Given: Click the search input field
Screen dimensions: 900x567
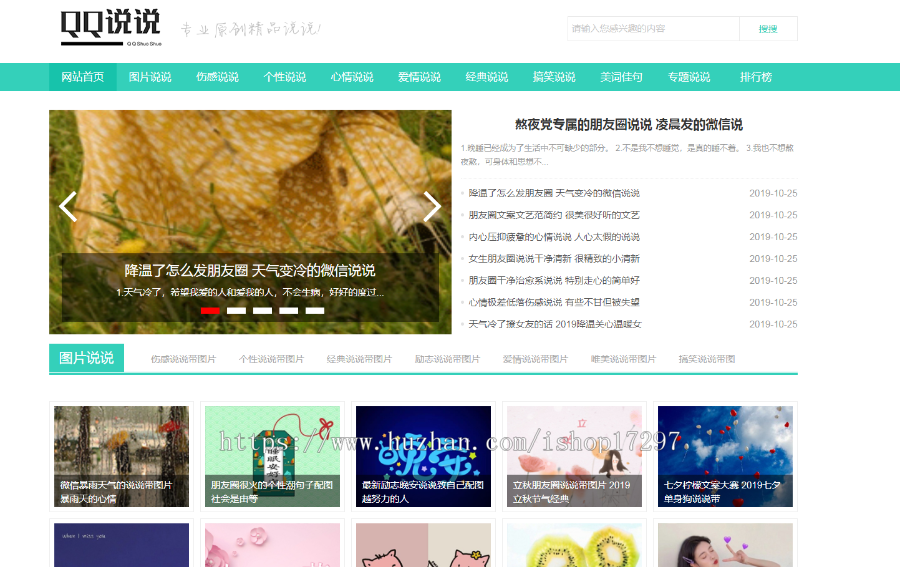Looking at the screenshot, I should (x=653, y=29).
